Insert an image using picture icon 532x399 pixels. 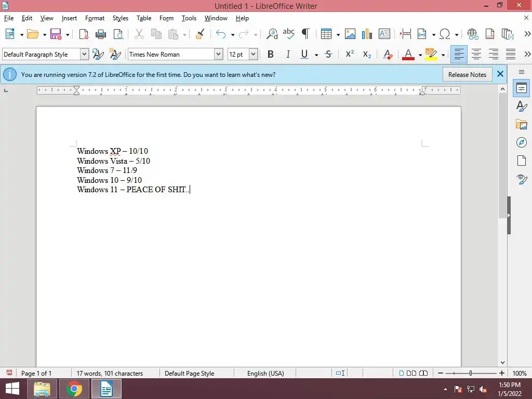(x=350, y=34)
